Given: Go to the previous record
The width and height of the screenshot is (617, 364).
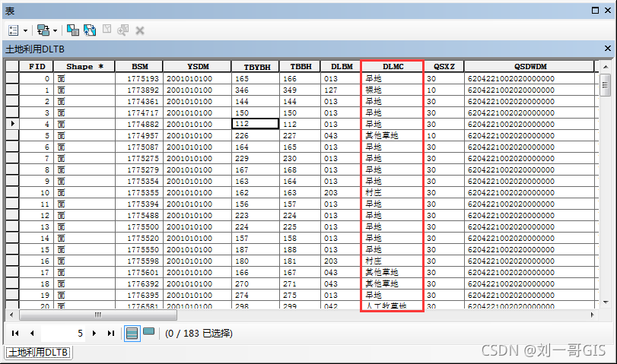Looking at the screenshot, I should 32,334.
